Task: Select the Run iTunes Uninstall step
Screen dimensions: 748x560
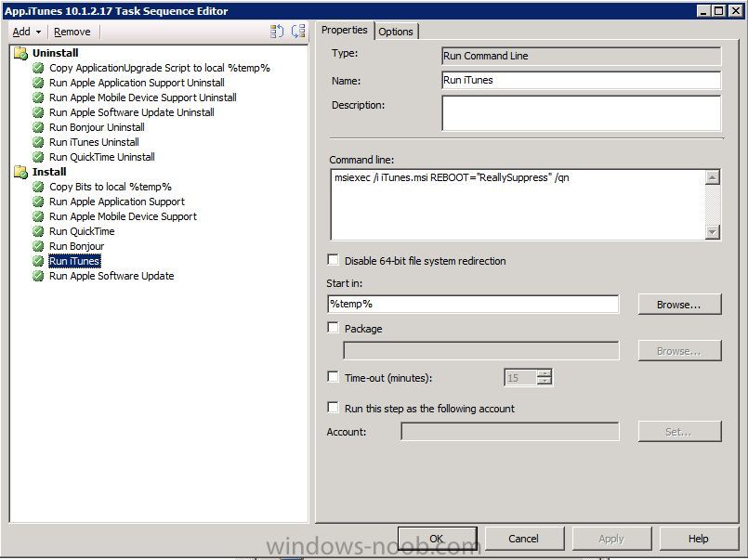Action: click(x=94, y=142)
